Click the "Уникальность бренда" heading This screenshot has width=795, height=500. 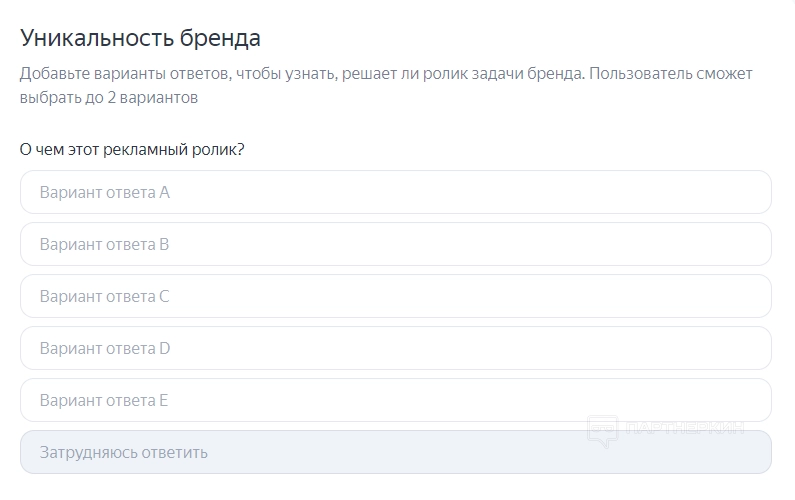[140, 39]
